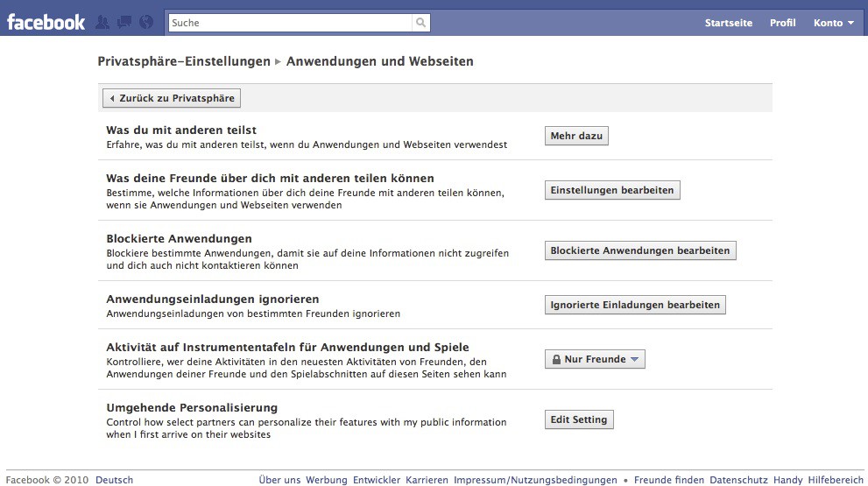Screen dimensions: 868x486
Task: Click heading Anwendungseinladungen ignorieren
Action: click(x=213, y=299)
